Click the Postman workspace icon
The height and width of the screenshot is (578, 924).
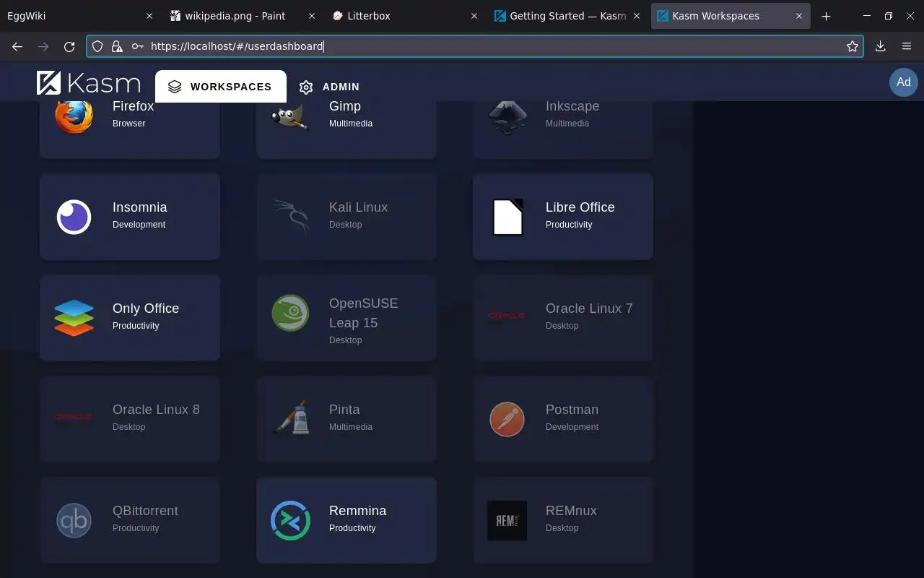click(507, 419)
